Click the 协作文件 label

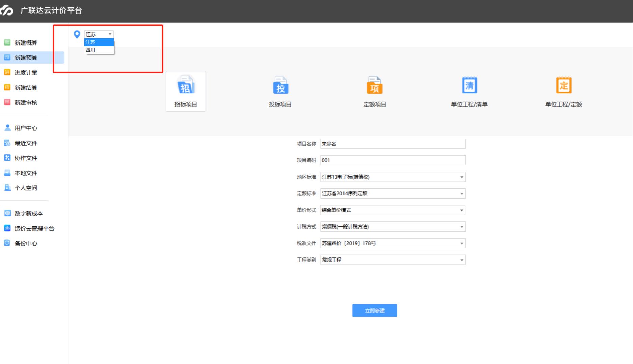26,158
